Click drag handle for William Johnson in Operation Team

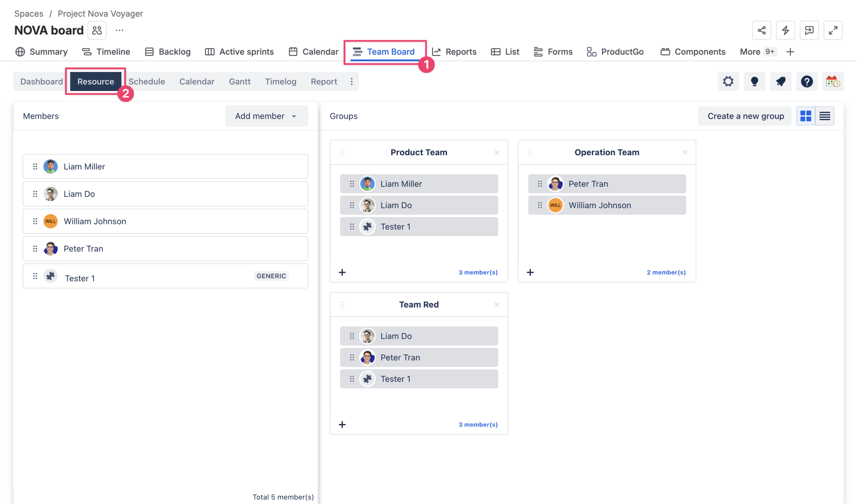pos(540,205)
